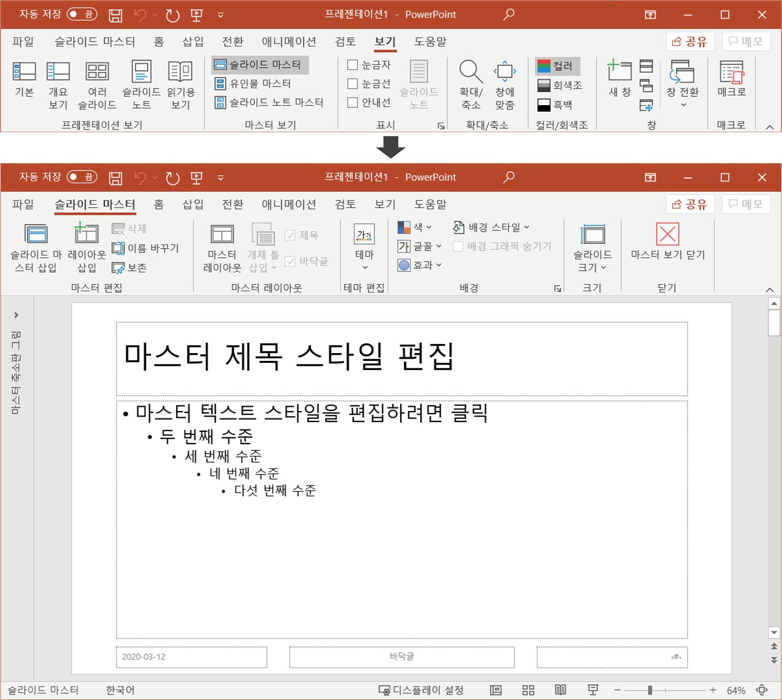The image size is (782, 700).
Task: Start slideshow from quick access toolbar, lower window
Action: pyautogui.click(x=197, y=178)
